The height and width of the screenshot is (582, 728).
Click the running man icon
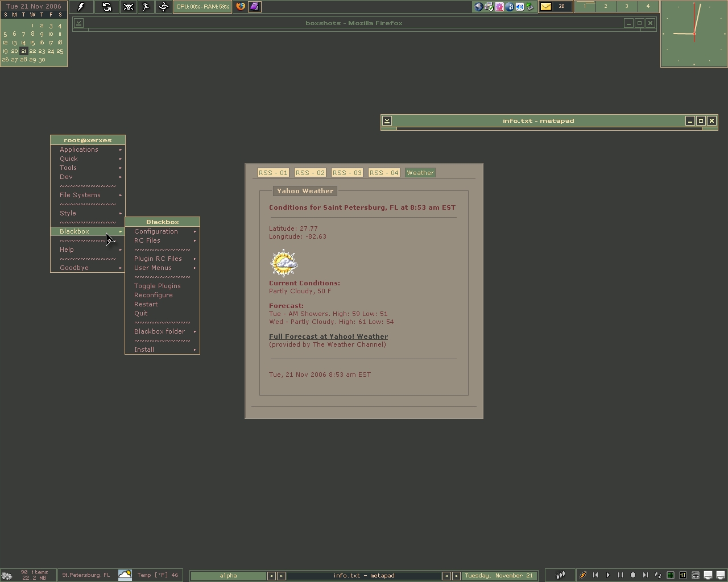[146, 7]
